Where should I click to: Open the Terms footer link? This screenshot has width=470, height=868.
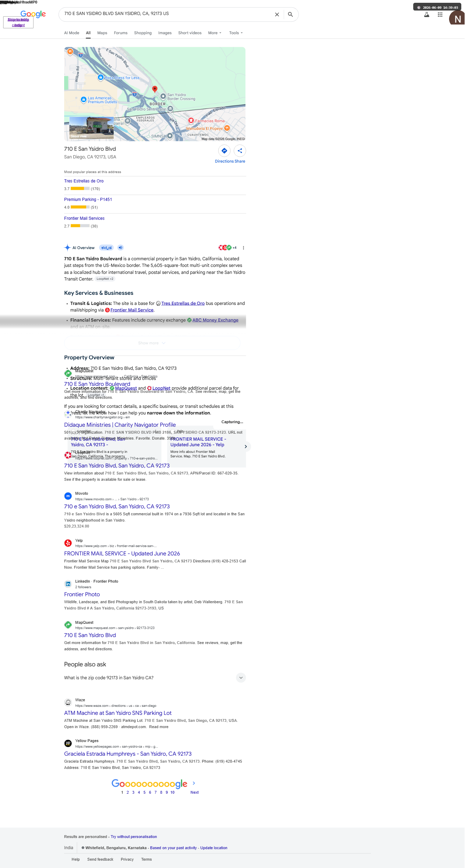(x=146, y=859)
